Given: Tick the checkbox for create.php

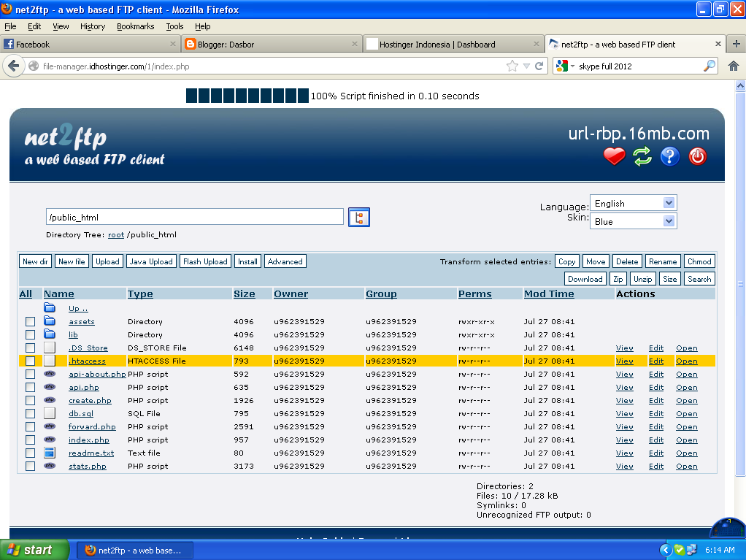Looking at the screenshot, I should (x=30, y=401).
